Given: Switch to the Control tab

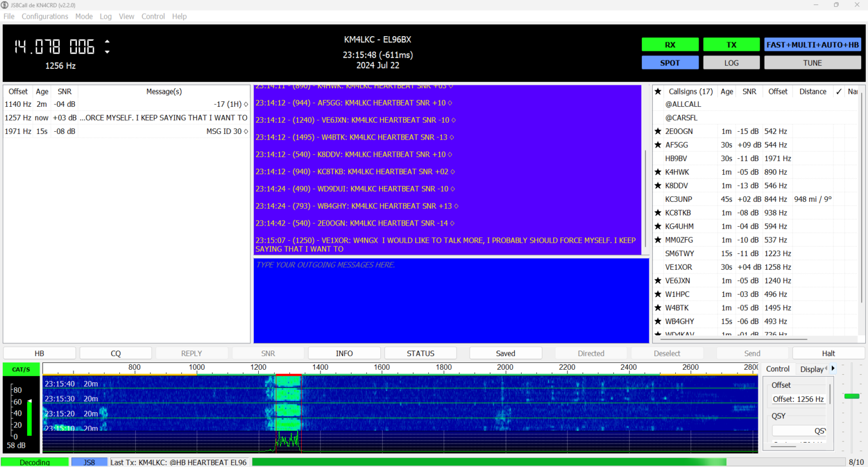Looking at the screenshot, I should click(778, 369).
